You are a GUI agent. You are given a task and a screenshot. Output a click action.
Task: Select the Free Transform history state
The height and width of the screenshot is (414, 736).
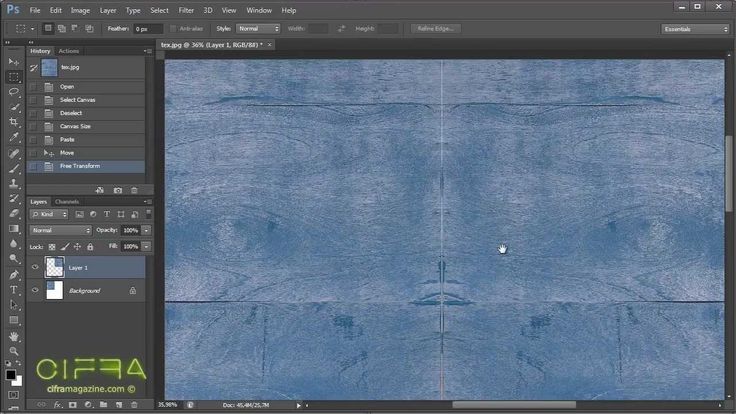point(80,166)
